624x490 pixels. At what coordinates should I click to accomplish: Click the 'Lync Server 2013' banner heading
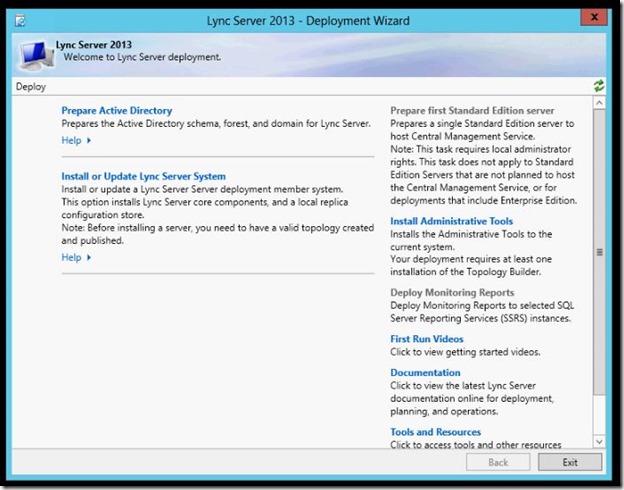(94, 45)
